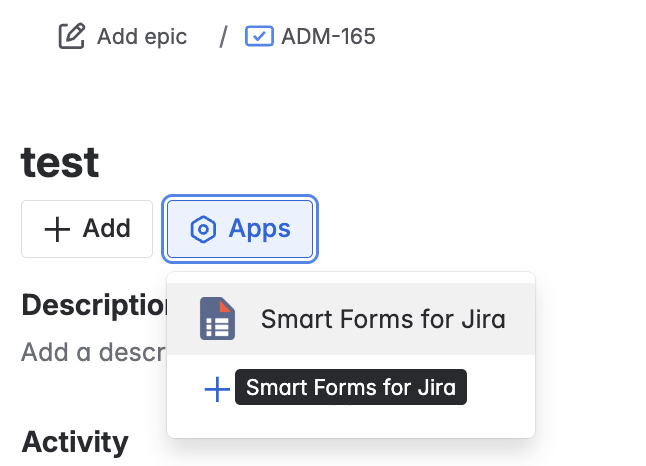Select the Smart Forms for Jira menu entry text

[383, 320]
